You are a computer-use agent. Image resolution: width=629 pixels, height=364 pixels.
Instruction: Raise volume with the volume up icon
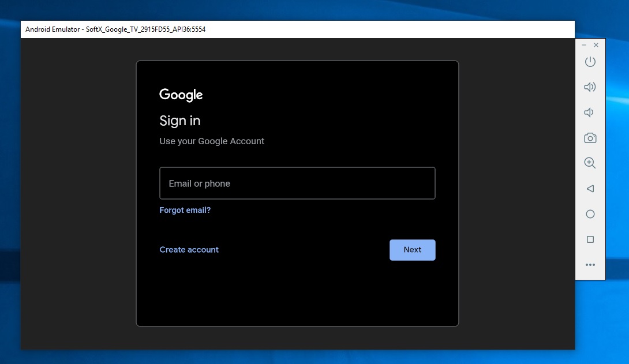tap(590, 87)
